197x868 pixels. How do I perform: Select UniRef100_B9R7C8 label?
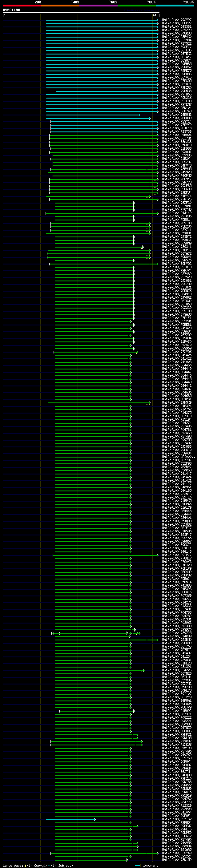[x=176, y=182]
